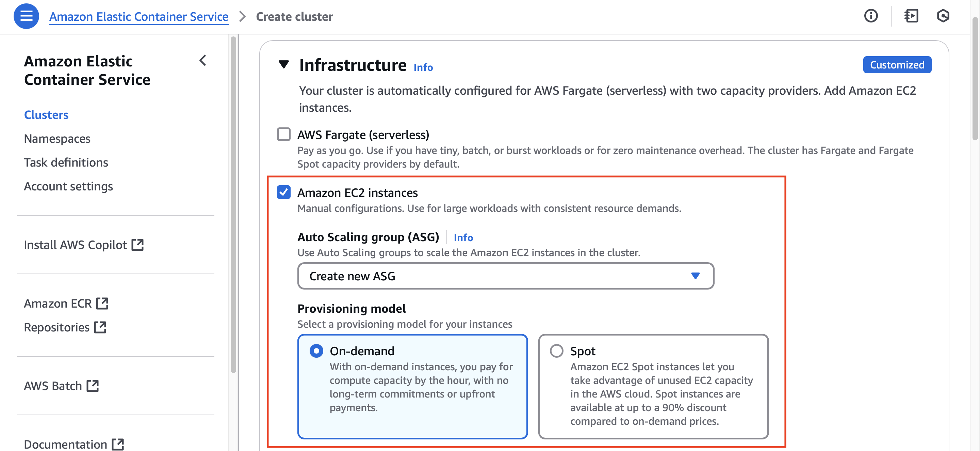Click Info link beside Auto Scaling group
The width and height of the screenshot is (980, 451).
(463, 238)
